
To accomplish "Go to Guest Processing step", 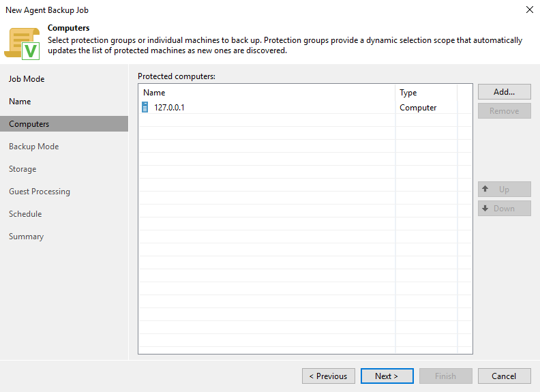I will tap(40, 192).
